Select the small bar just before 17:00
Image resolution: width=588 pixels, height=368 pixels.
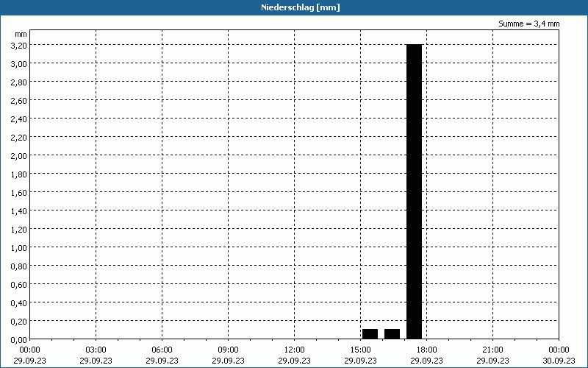click(x=392, y=334)
